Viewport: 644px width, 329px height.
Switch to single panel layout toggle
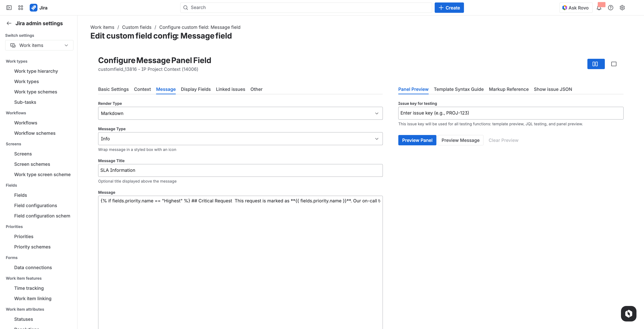pos(614,64)
